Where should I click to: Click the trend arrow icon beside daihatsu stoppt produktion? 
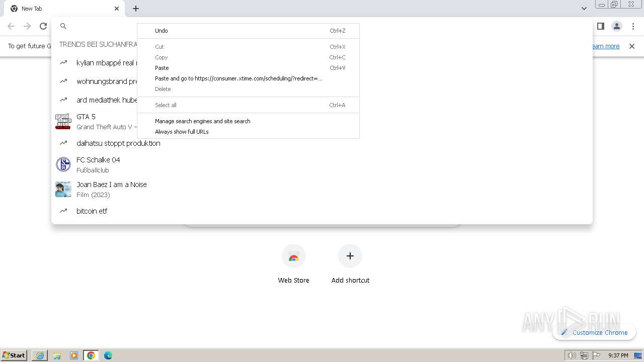pyautogui.click(x=63, y=143)
